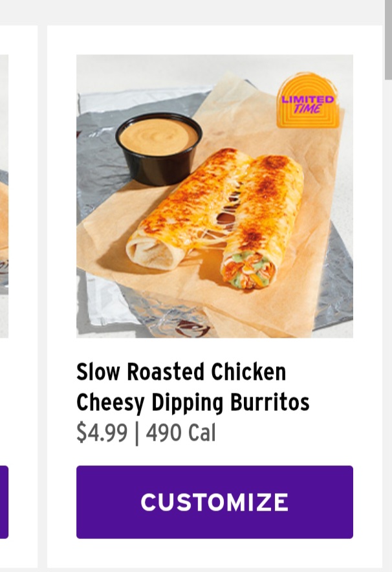
Task: Select the Cheesy Dipping Burritos title line
Action: click(193, 402)
